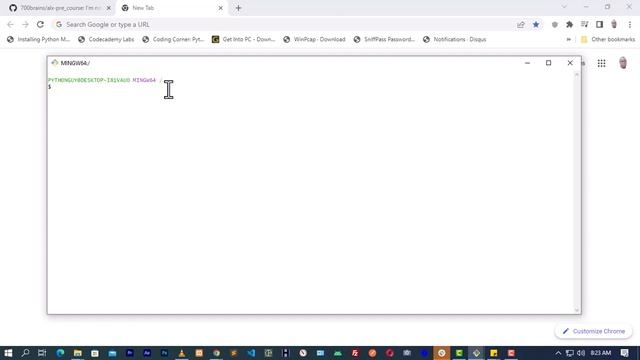
Task: Open the Chrome three-dot menu
Action: tap(630, 24)
